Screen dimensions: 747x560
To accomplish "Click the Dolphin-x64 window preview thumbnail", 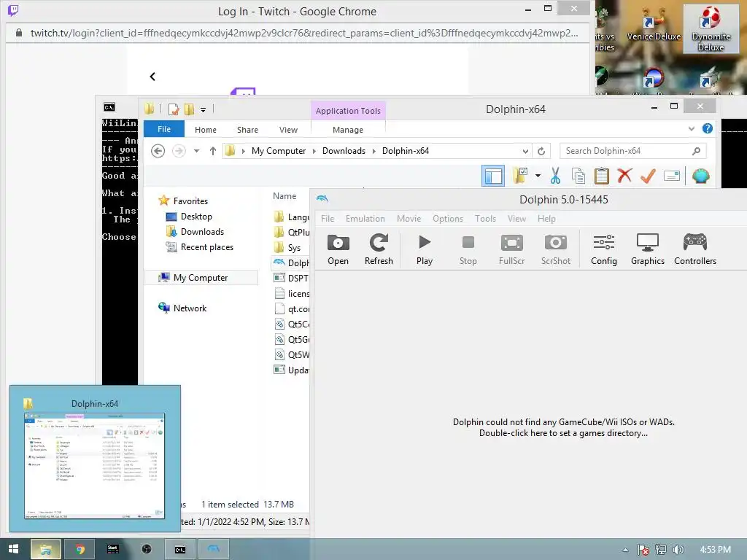I will coord(94,466).
